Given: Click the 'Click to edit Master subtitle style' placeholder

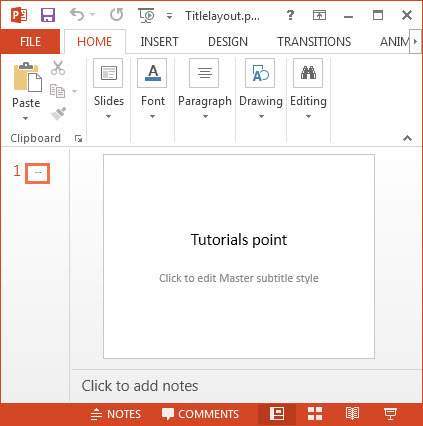Looking at the screenshot, I should 239,278.
